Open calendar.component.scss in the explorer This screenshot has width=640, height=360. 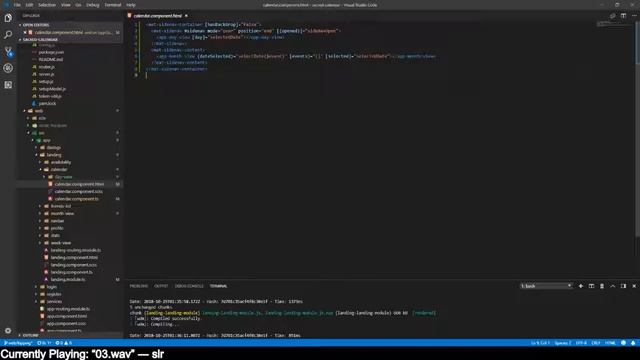click(x=78, y=192)
